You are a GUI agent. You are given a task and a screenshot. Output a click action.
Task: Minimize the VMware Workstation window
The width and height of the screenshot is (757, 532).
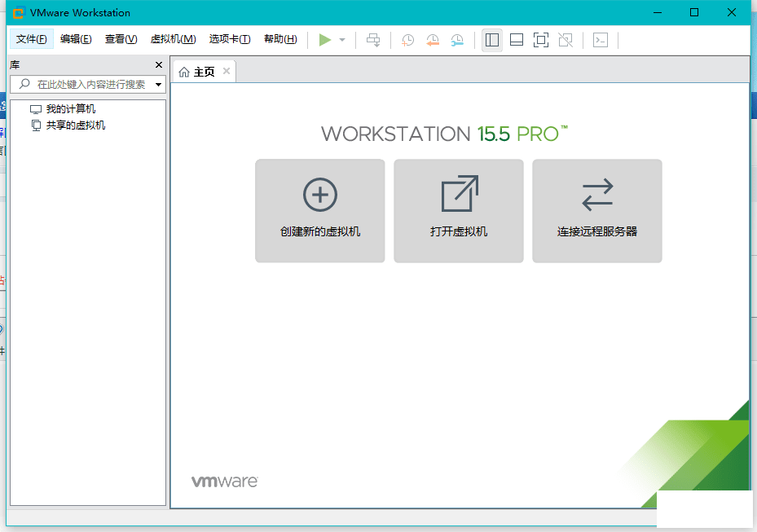658,12
